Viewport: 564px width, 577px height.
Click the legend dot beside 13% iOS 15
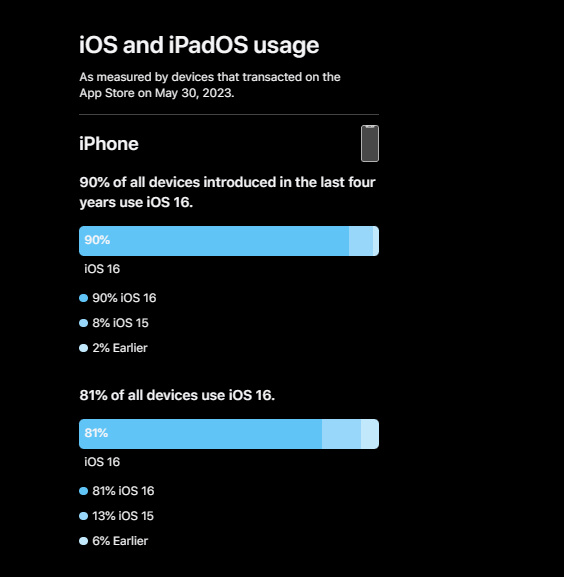coord(84,516)
